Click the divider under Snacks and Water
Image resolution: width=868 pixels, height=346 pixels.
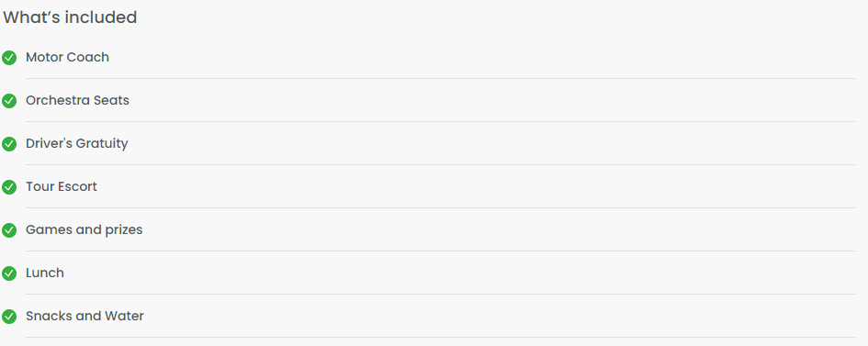[x=440, y=337]
